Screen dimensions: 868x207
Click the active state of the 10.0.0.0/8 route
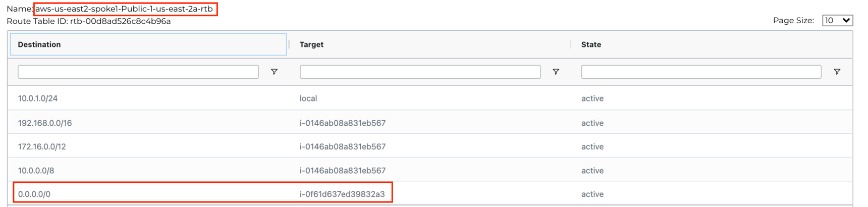[x=592, y=171]
